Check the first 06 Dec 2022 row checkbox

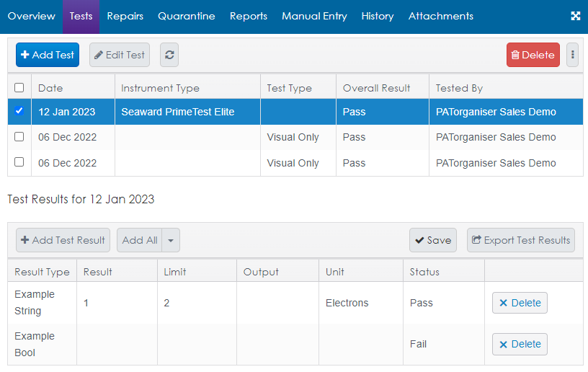tap(19, 137)
